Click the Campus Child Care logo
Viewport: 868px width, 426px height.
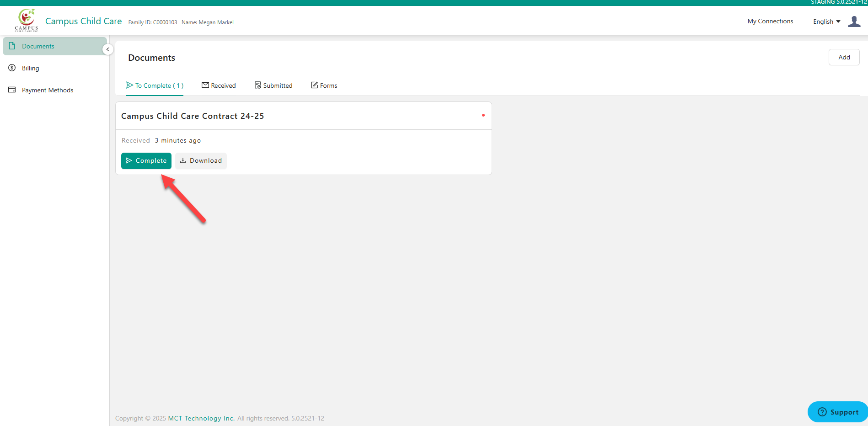click(x=27, y=20)
